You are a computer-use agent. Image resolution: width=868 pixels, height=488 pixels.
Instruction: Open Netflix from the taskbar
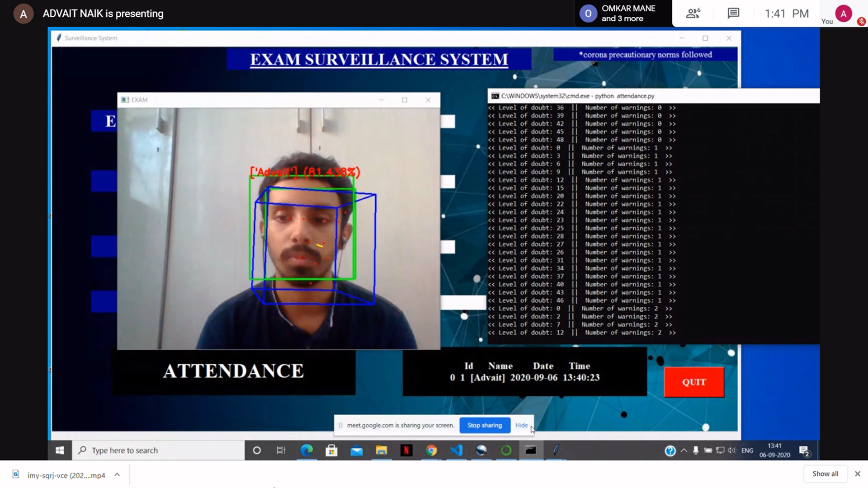[x=406, y=450]
